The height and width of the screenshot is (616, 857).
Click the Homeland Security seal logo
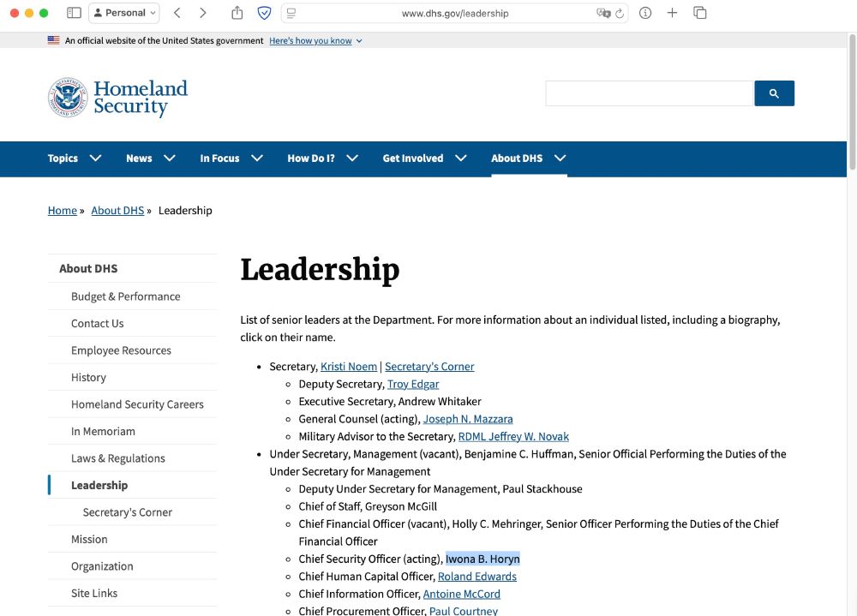66,98
